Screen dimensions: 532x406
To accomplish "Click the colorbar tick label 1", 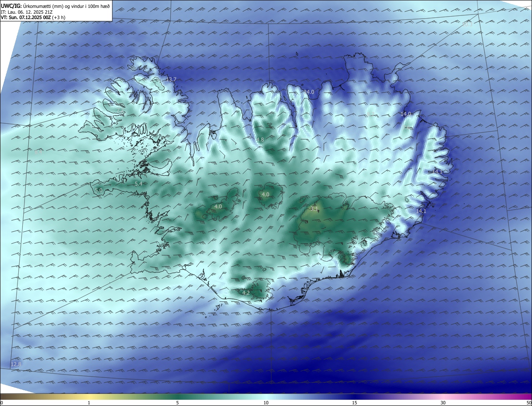I will pos(89,403).
